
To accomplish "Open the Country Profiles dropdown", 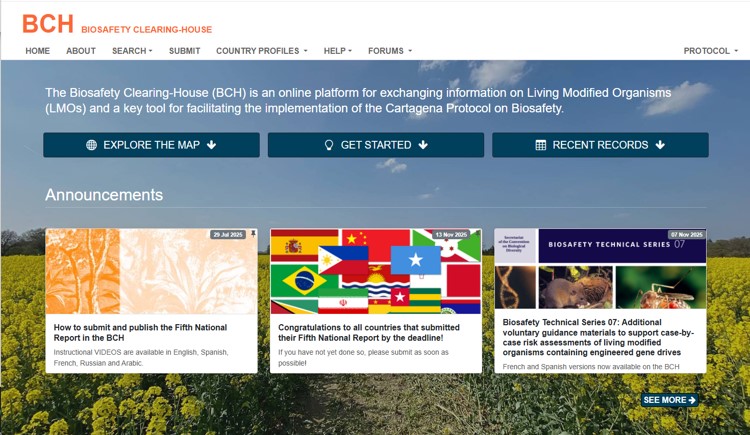I will [x=261, y=51].
